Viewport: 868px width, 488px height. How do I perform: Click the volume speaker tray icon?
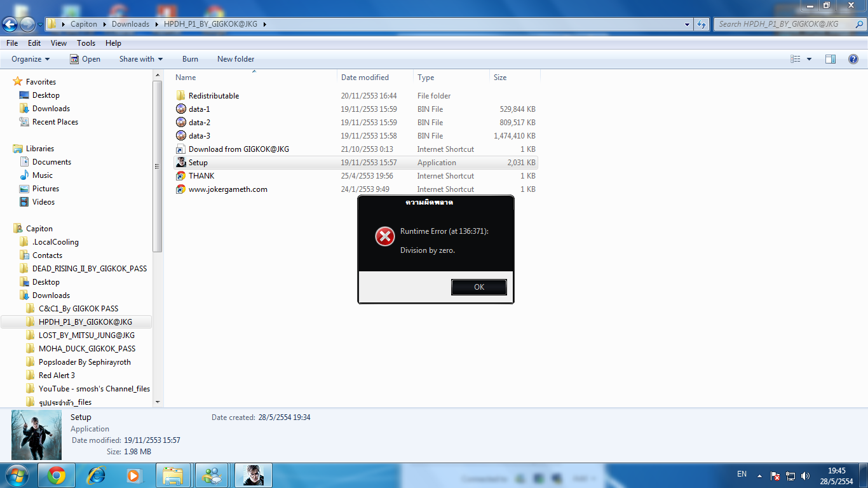point(806,476)
